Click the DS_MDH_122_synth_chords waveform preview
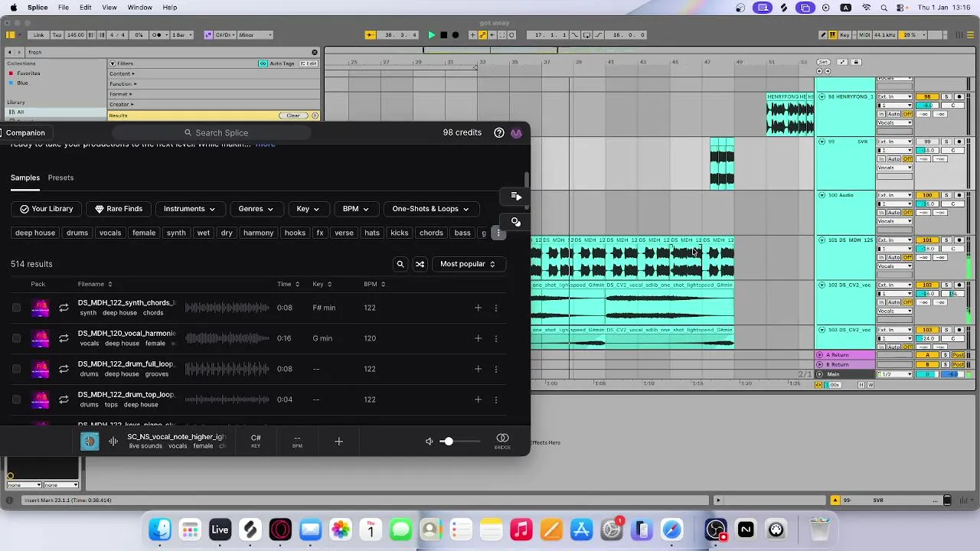This screenshot has height=551, width=980. pos(227,308)
